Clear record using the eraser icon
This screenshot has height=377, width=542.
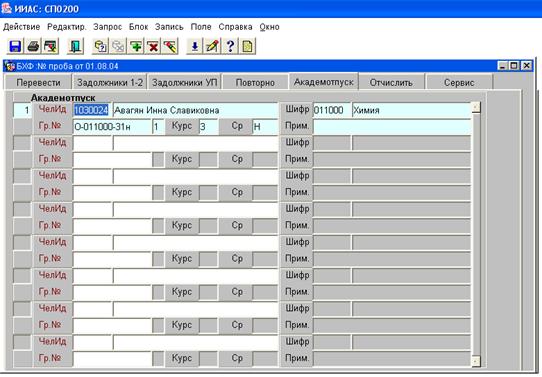click(171, 46)
